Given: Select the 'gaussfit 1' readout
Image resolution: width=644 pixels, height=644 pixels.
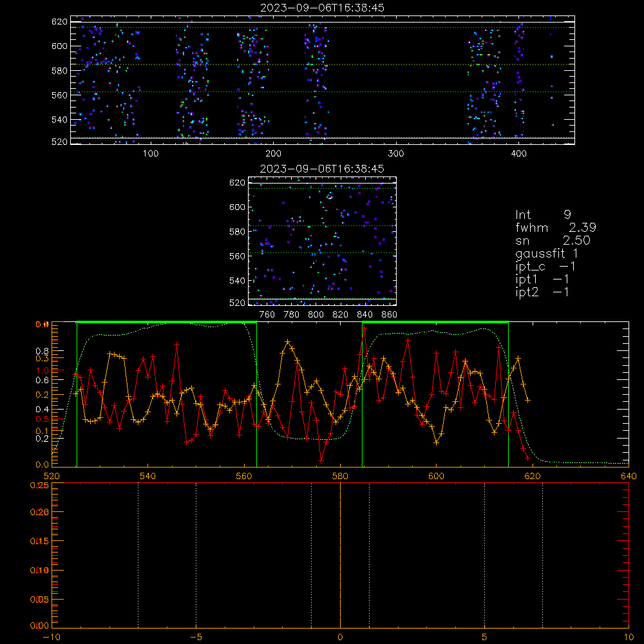Looking at the screenshot, I should (547, 253).
